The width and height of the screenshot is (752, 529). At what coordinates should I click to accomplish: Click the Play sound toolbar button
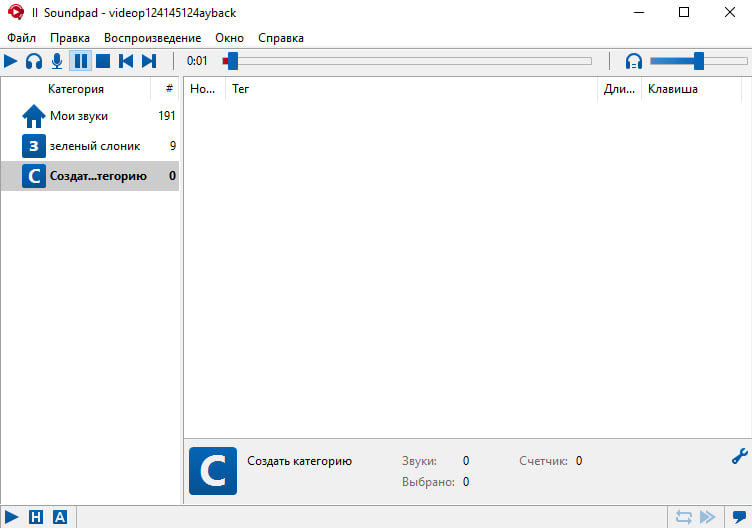pos(11,61)
